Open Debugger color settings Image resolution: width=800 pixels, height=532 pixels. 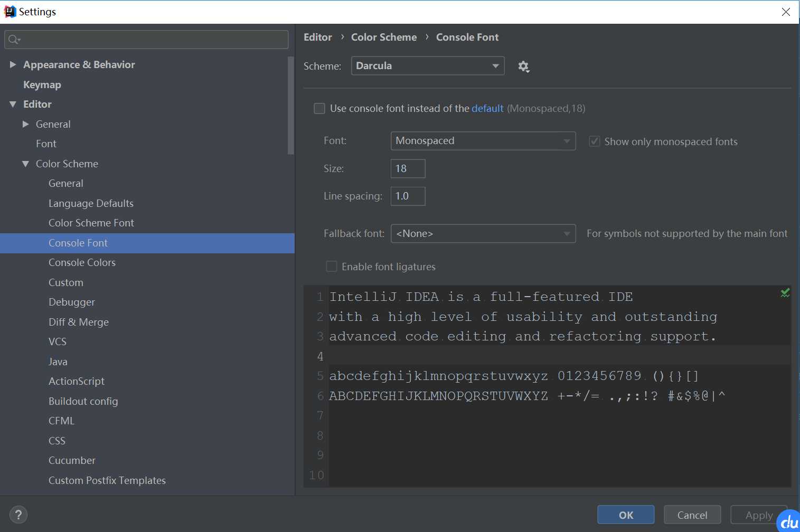pos(72,302)
